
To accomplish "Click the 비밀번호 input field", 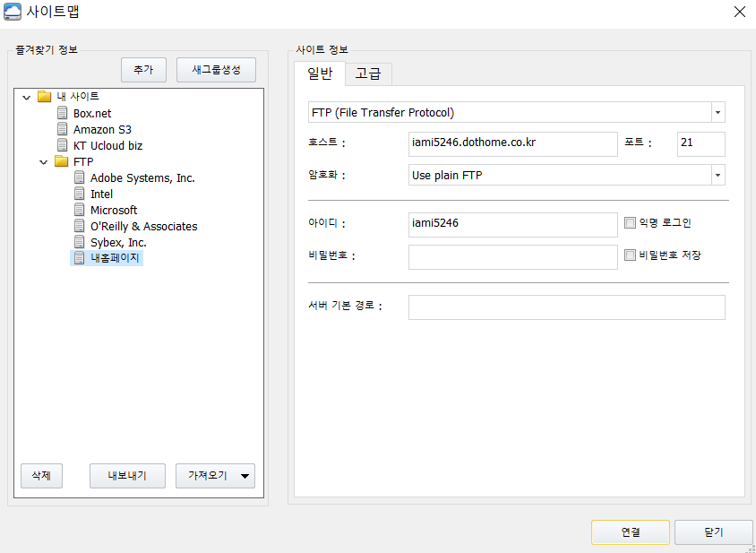I will pyautogui.click(x=512, y=256).
